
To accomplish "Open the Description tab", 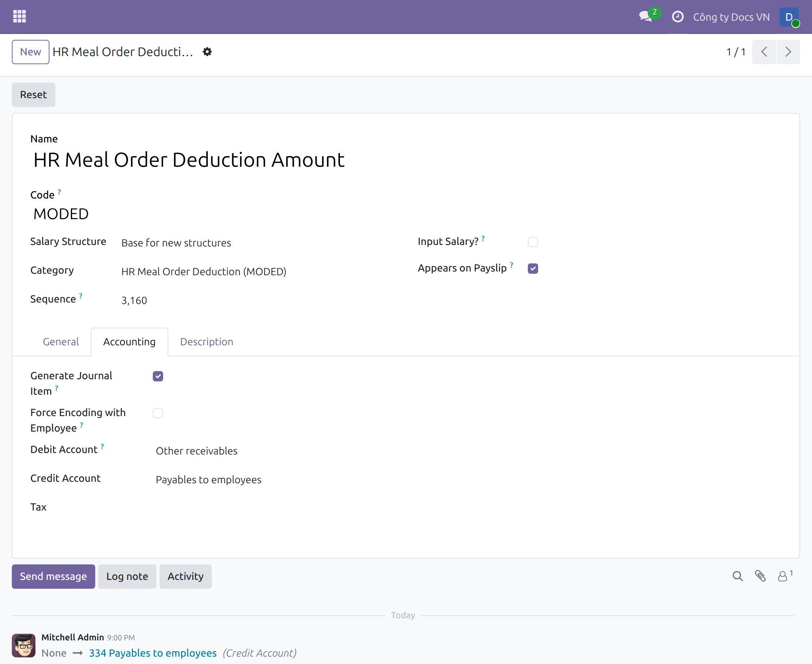I will pos(207,342).
